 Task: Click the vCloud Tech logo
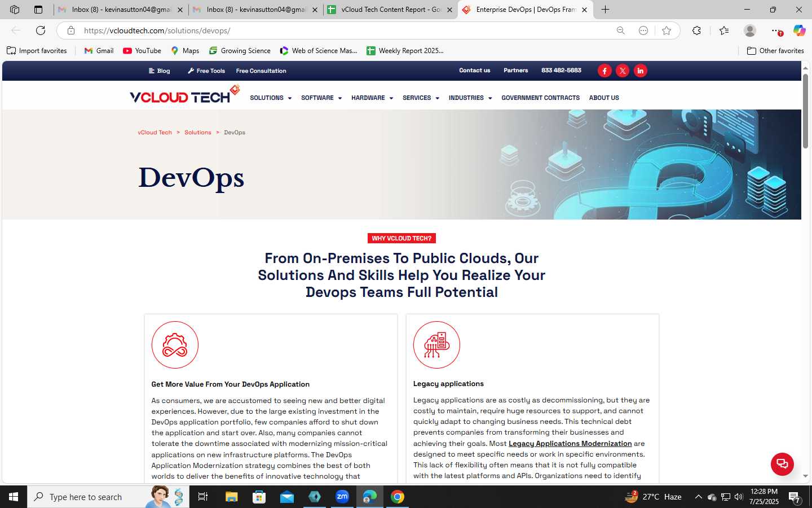[x=185, y=95]
